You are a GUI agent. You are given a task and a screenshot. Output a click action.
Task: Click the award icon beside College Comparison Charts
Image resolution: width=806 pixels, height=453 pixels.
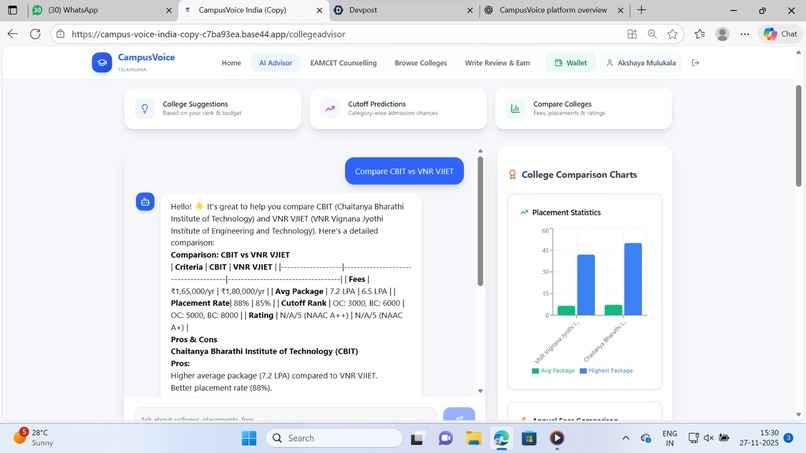512,175
